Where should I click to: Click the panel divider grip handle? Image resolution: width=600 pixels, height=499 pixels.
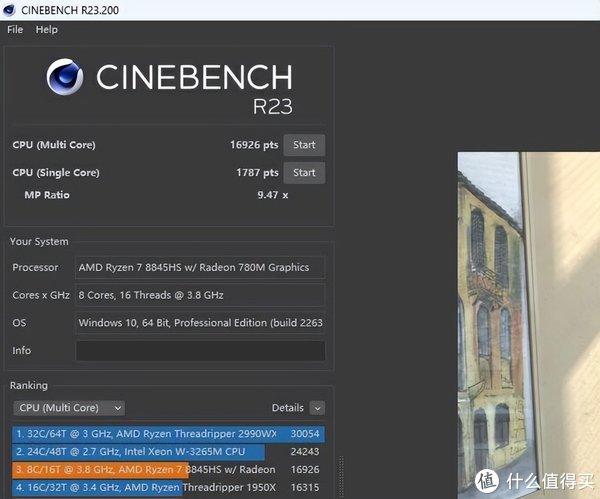pyautogui.click(x=341, y=476)
